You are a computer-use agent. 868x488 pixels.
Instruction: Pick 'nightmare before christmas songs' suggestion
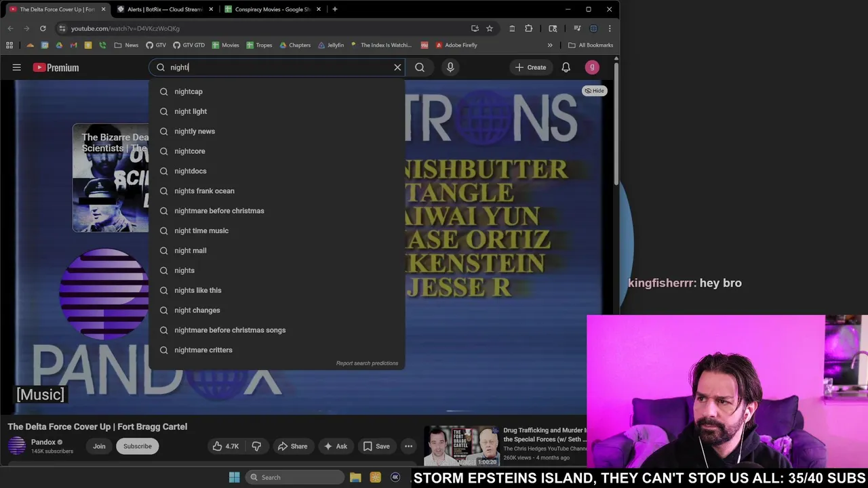point(277,330)
